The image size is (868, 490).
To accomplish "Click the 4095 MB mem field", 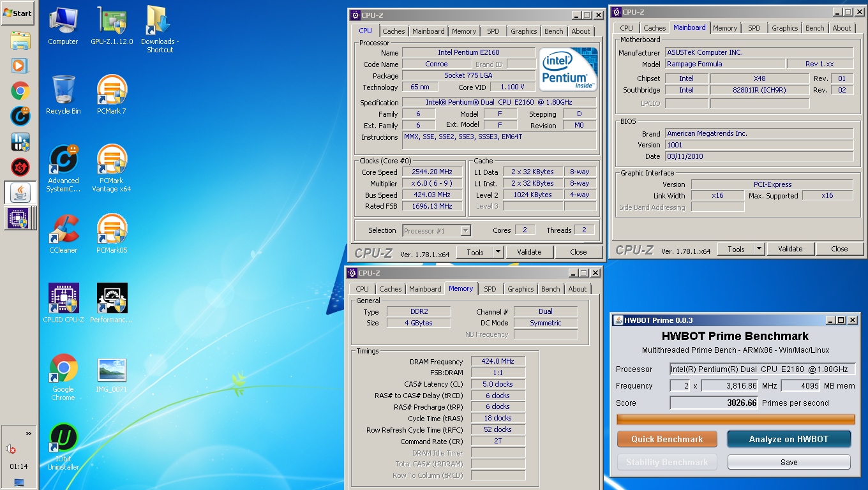I will coord(800,385).
